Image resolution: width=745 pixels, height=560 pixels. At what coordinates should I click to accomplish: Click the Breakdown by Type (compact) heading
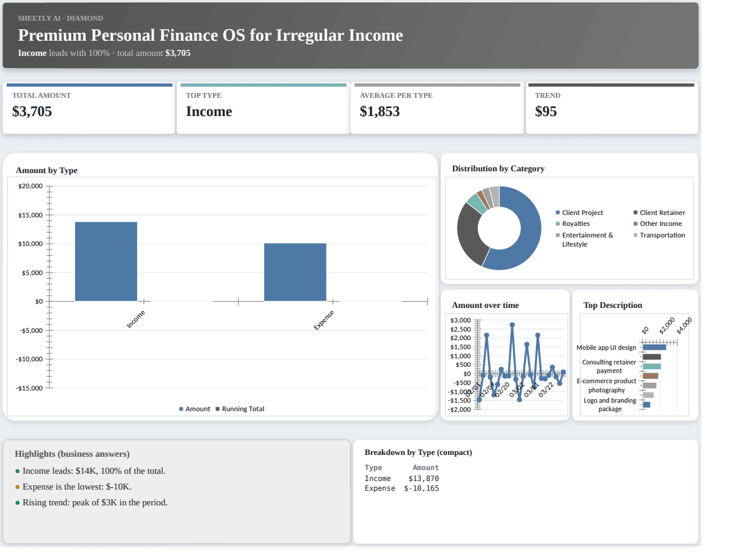(x=418, y=452)
